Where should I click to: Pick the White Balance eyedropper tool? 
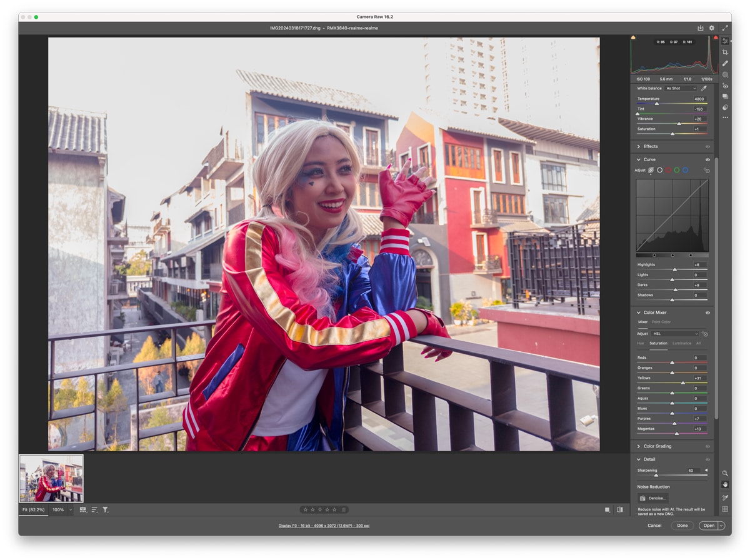click(x=704, y=88)
